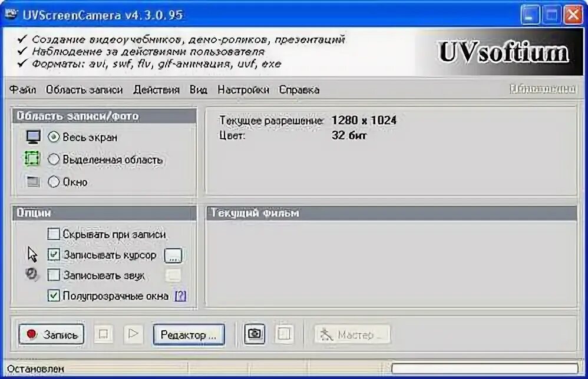The image size is (588, 379).
Task: Select the Выделенная область radio button
Action: [x=54, y=160]
